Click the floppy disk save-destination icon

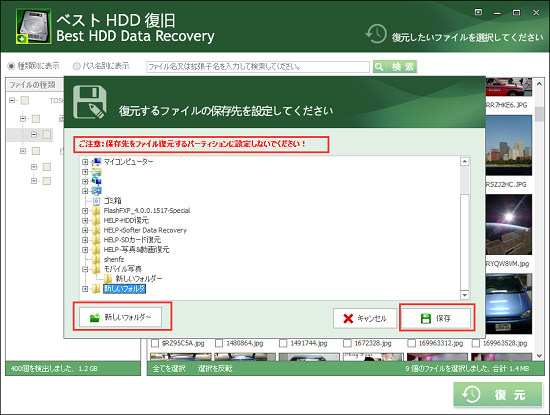point(90,102)
